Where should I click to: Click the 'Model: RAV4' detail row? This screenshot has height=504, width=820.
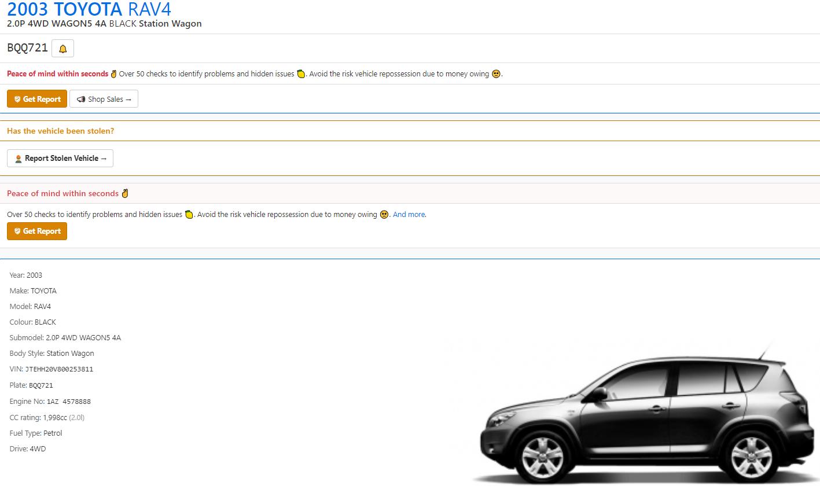click(x=30, y=307)
